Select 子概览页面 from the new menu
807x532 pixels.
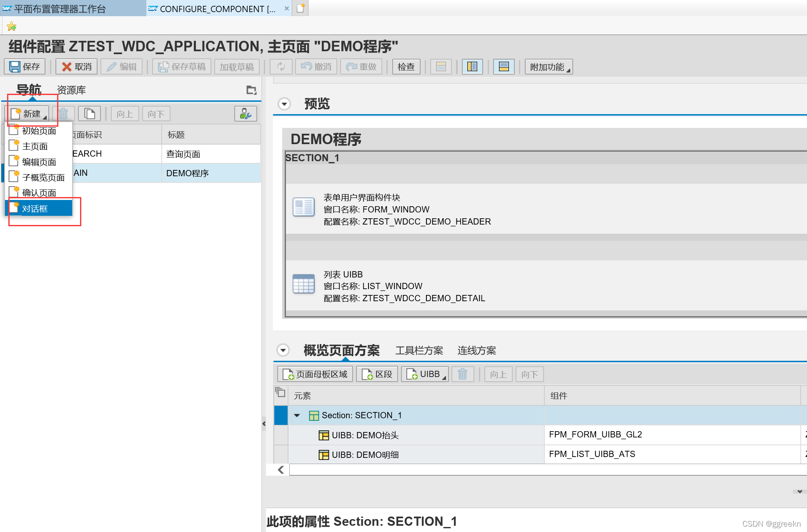(39, 177)
